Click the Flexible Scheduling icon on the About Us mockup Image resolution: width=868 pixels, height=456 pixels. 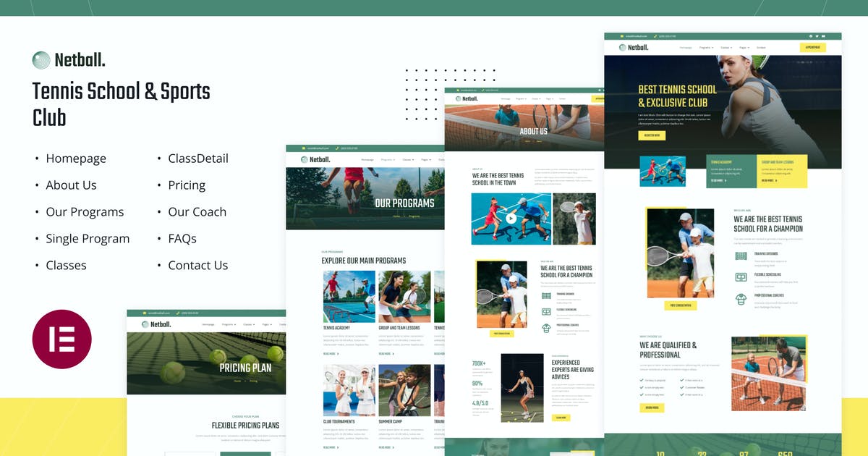coord(546,311)
